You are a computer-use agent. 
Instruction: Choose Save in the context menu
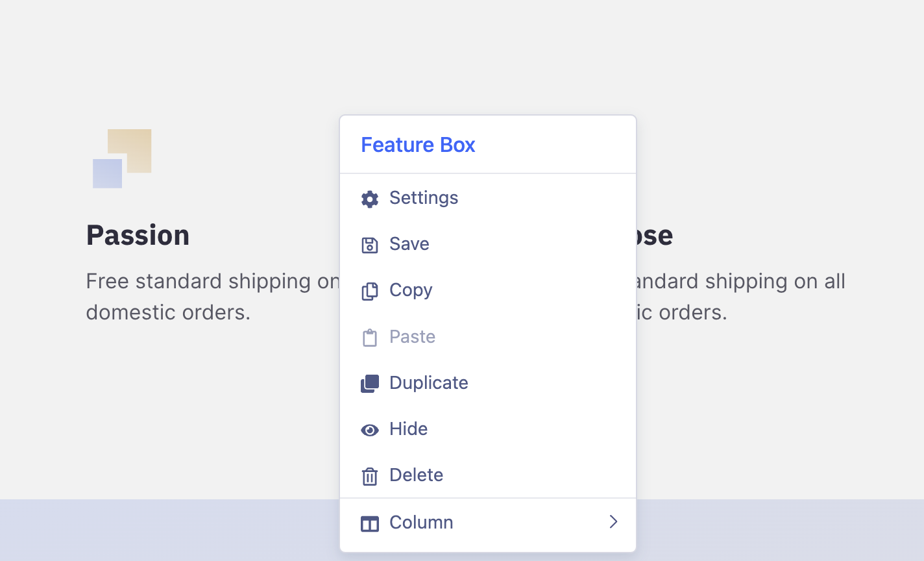(409, 244)
